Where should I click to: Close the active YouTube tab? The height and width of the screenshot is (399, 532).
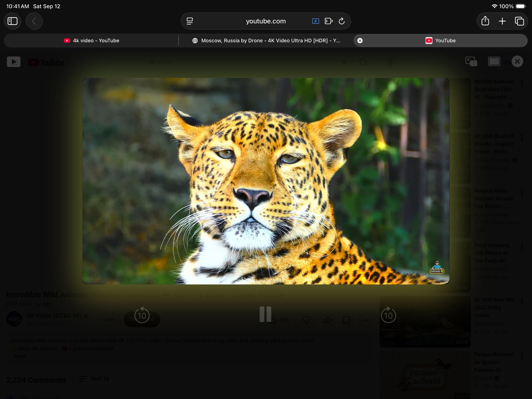click(360, 41)
